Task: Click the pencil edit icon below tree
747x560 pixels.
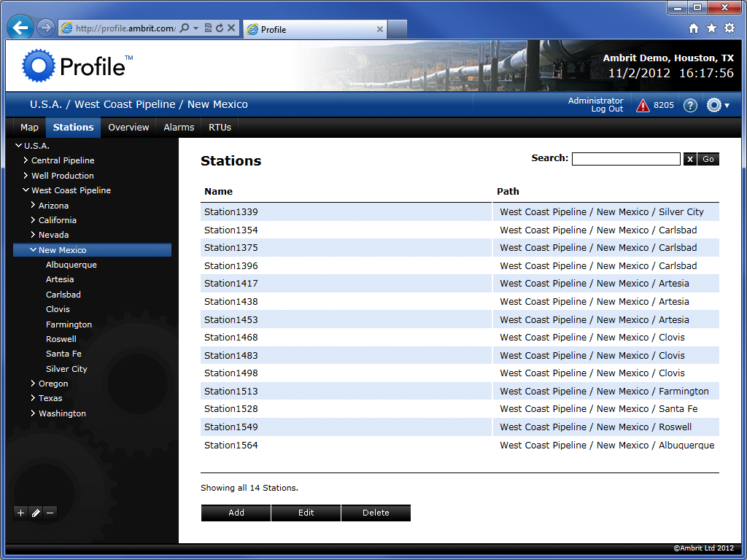Action: [35, 513]
